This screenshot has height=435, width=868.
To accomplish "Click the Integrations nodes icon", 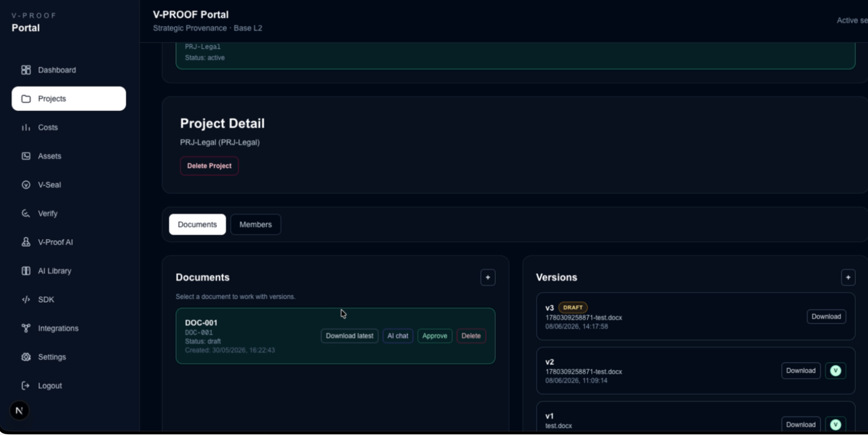I will click(26, 328).
